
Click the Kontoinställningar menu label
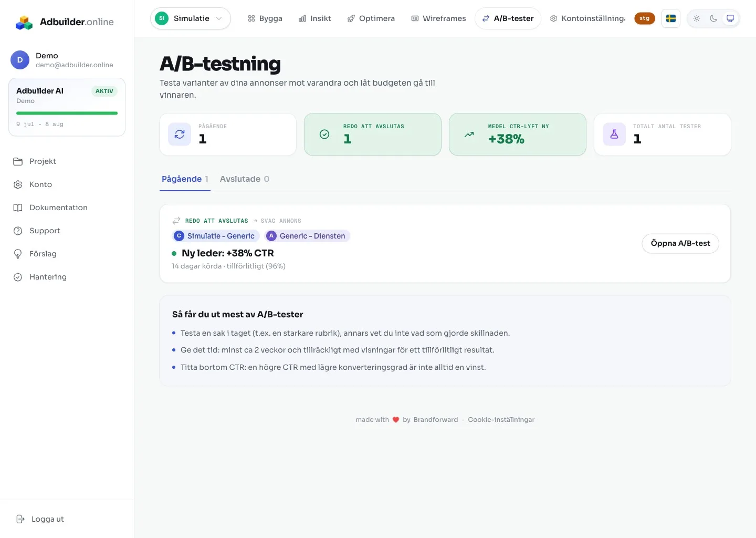click(594, 18)
